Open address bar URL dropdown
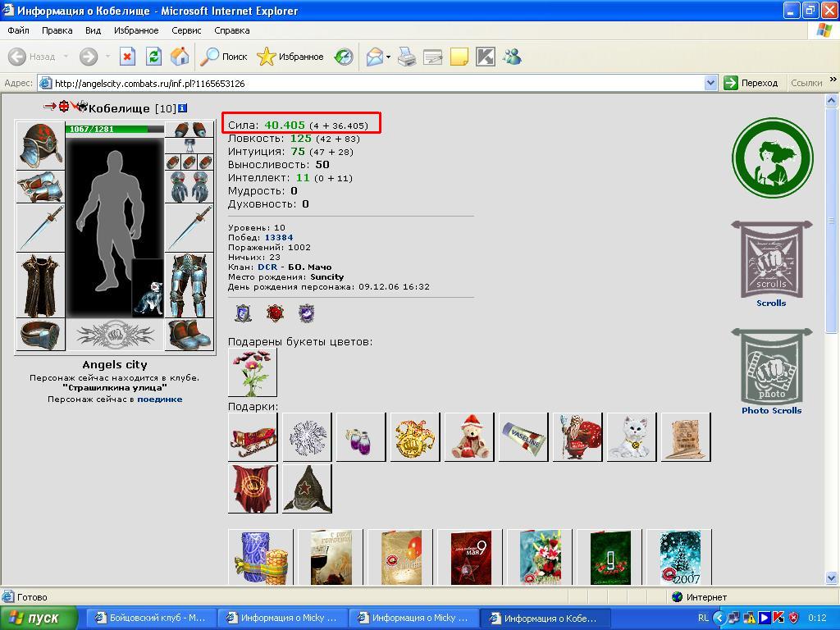This screenshot has height=630, width=840. point(711,83)
